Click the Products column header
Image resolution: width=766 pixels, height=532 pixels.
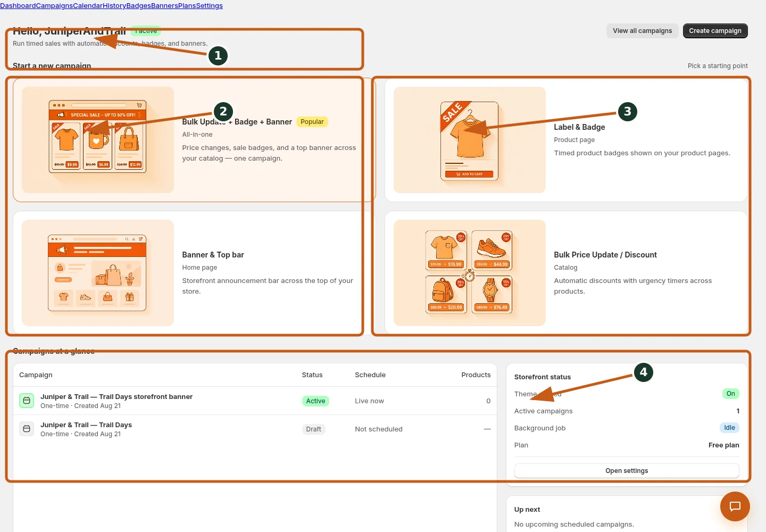tap(476, 375)
